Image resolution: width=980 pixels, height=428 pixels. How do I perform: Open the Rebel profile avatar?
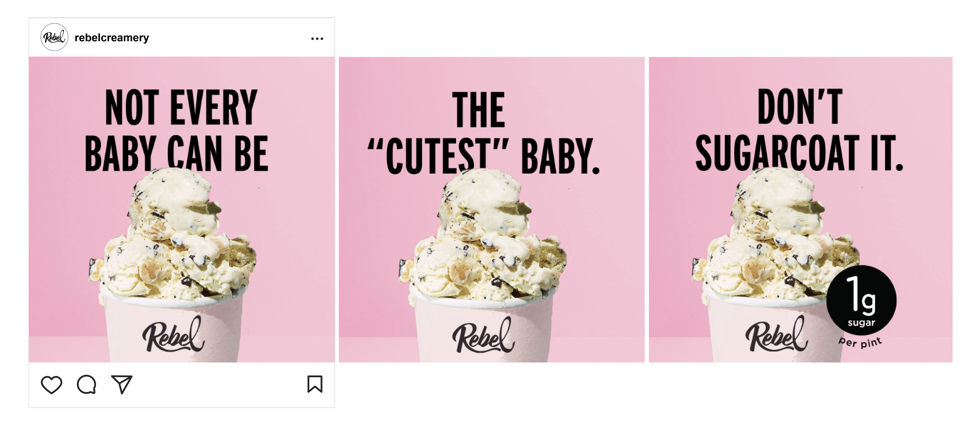(x=54, y=37)
